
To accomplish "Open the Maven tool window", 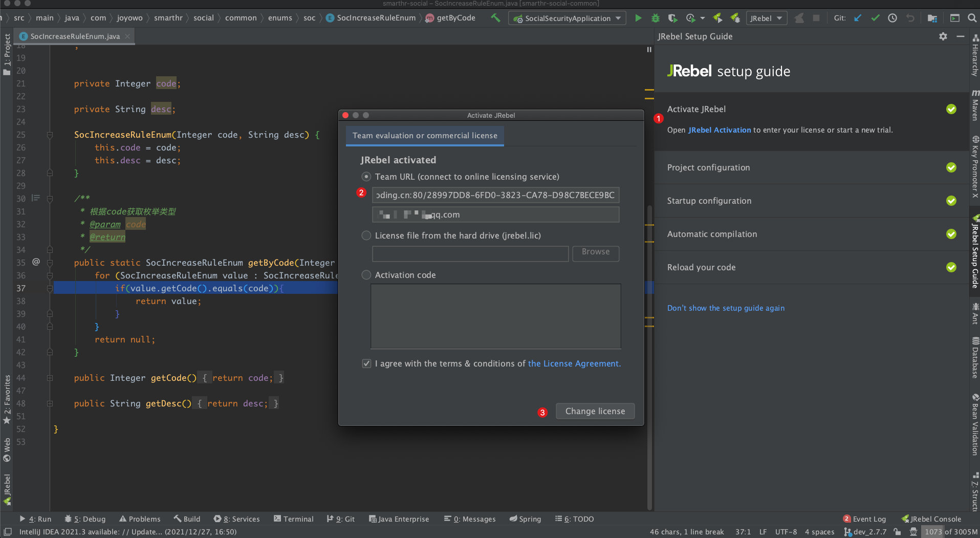I will 975,105.
